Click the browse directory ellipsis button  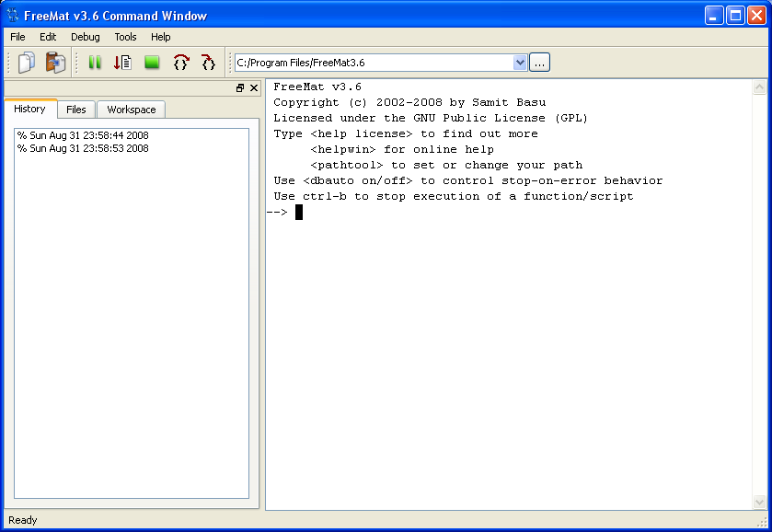(539, 63)
